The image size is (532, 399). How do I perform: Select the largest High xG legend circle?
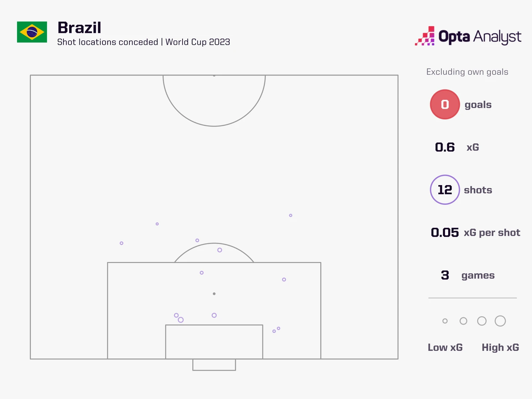click(x=500, y=321)
